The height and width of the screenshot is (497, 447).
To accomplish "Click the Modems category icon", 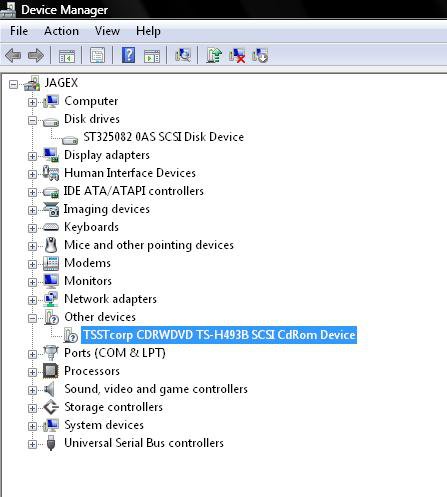I will (51, 263).
